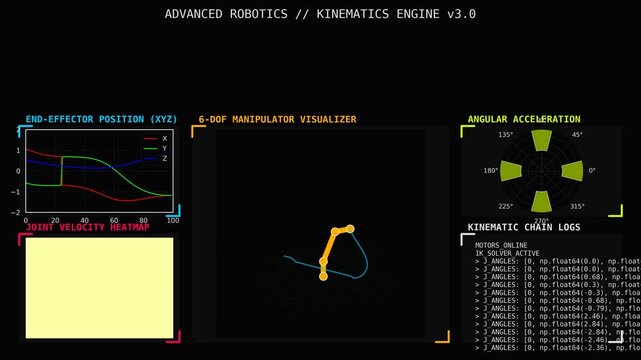Select the polar bar at 270°

[x=542, y=201]
